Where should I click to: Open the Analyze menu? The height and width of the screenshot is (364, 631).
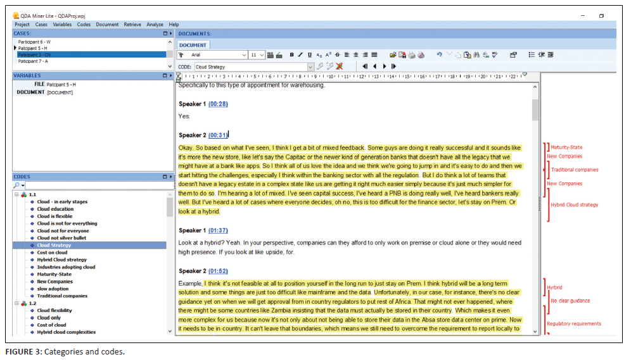(155, 24)
